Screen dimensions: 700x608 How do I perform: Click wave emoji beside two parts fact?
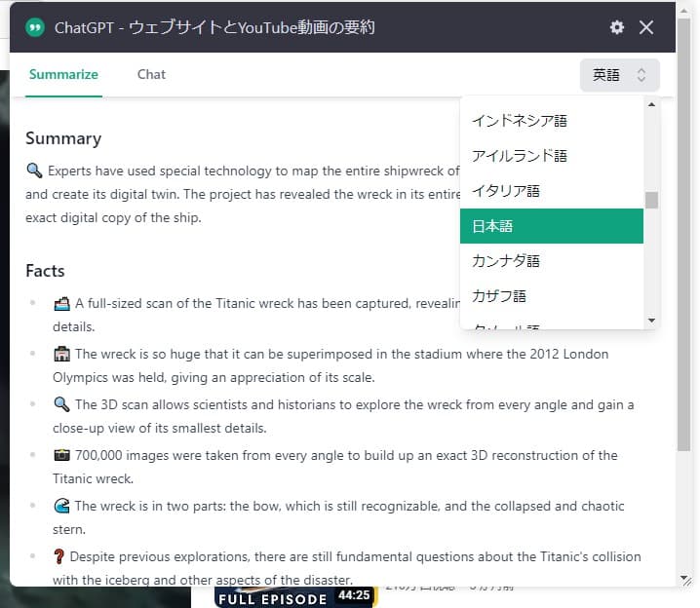61,506
